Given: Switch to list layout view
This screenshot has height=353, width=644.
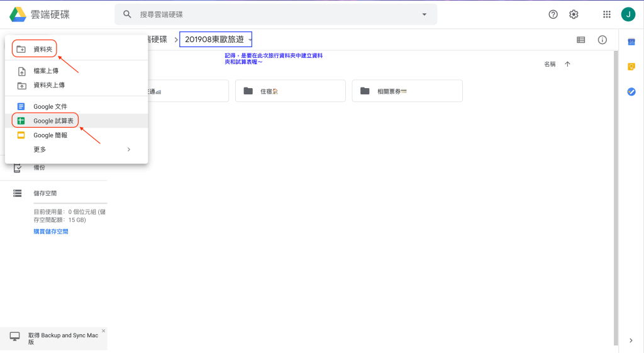Looking at the screenshot, I should (581, 40).
